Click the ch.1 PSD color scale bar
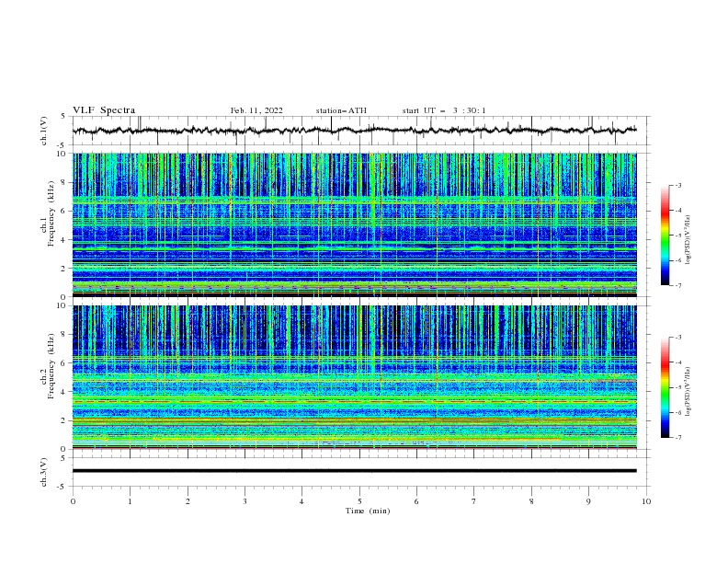The width and height of the screenshot is (728, 563). tap(665, 236)
